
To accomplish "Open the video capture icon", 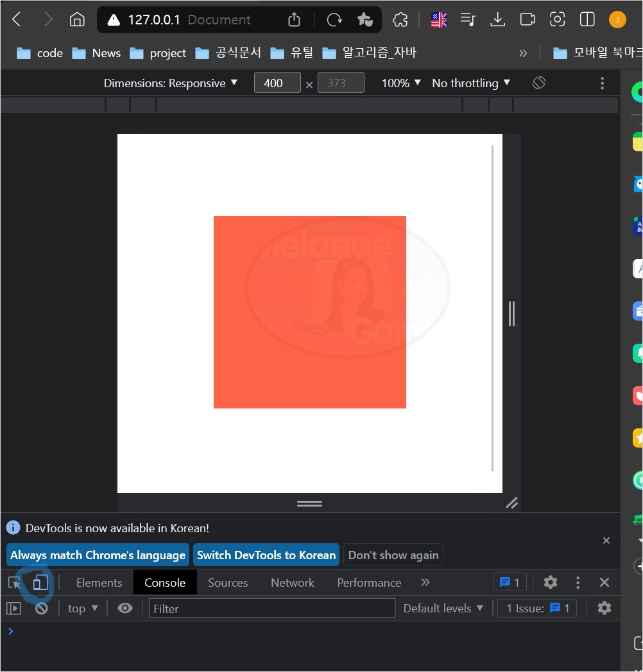I will (x=527, y=19).
